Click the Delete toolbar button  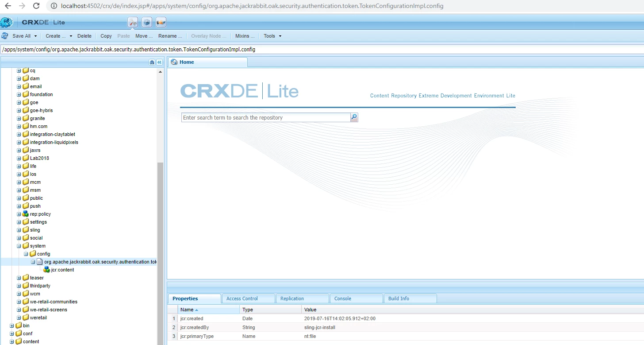[84, 36]
